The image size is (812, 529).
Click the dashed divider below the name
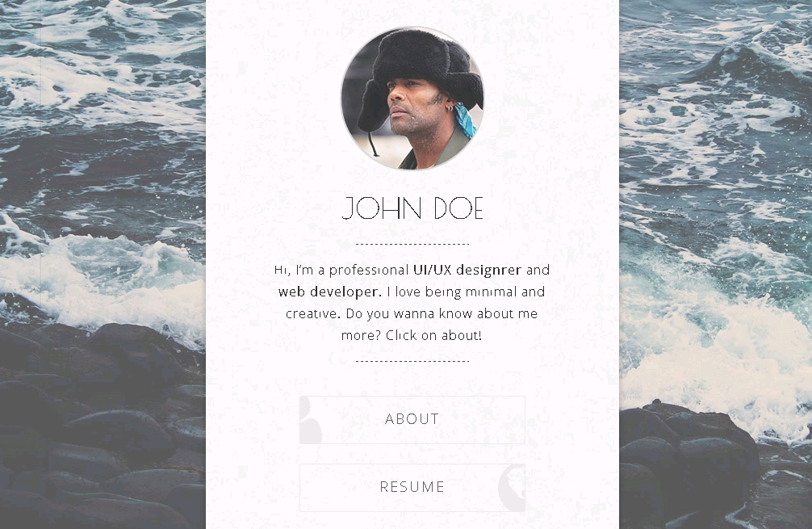[x=412, y=244]
